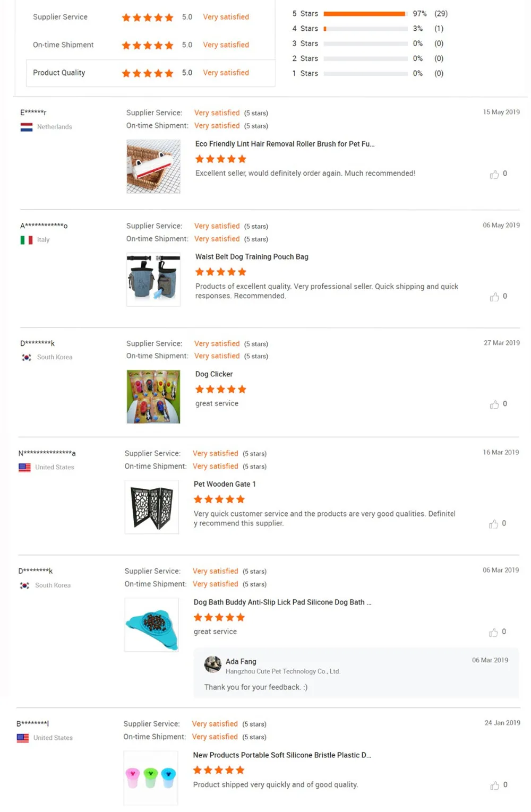Open Eco Friendly Lint Hair Removal Roller link
This screenshot has width=531, height=812.
click(x=285, y=144)
